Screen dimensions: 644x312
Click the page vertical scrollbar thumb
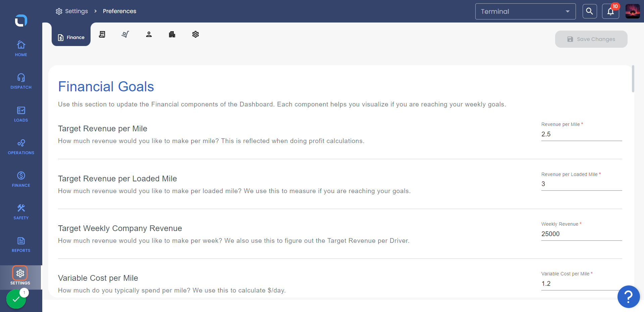click(633, 79)
